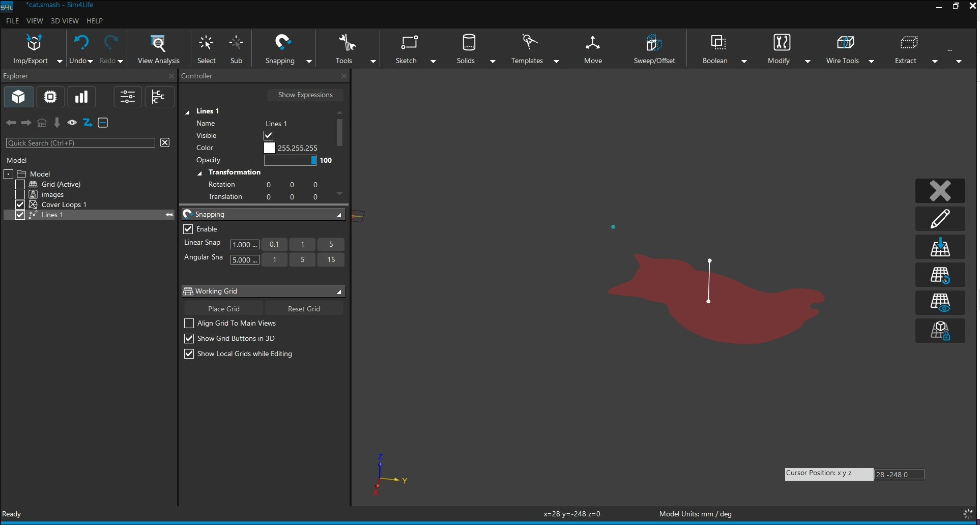Click the pencil edit button in 3D view
This screenshot has height=525, width=980.
[940, 219]
